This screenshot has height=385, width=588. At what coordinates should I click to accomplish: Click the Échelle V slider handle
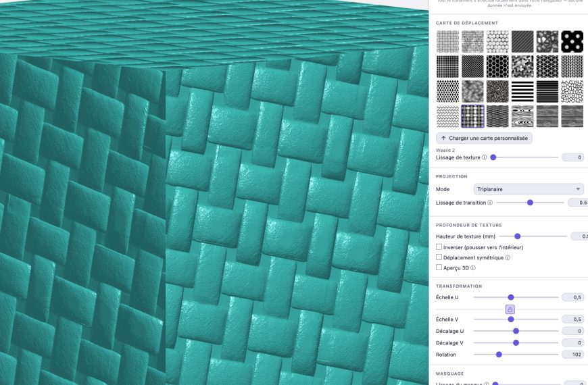coord(511,319)
